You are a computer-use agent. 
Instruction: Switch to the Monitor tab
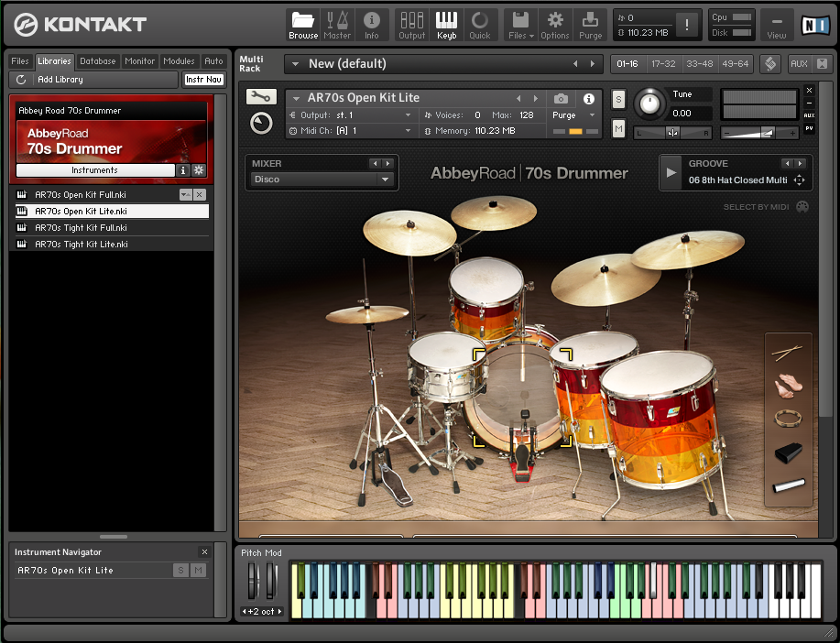(x=139, y=61)
